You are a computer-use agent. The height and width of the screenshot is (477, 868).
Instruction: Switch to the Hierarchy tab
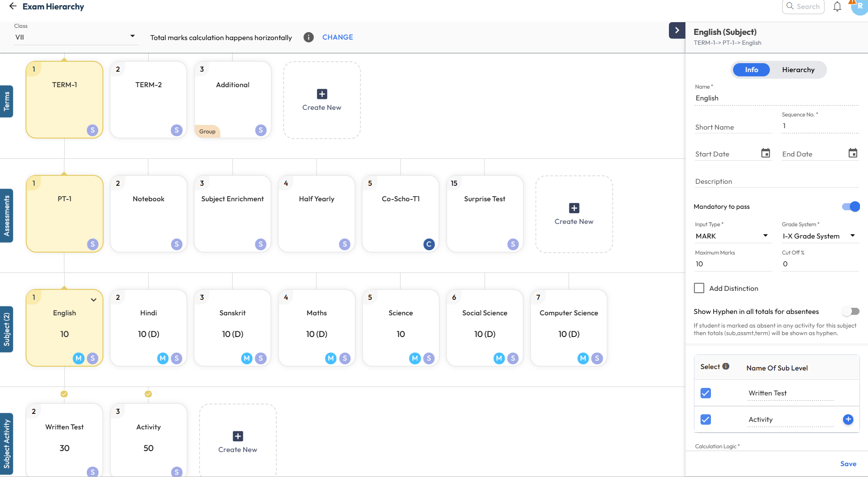[x=798, y=70]
